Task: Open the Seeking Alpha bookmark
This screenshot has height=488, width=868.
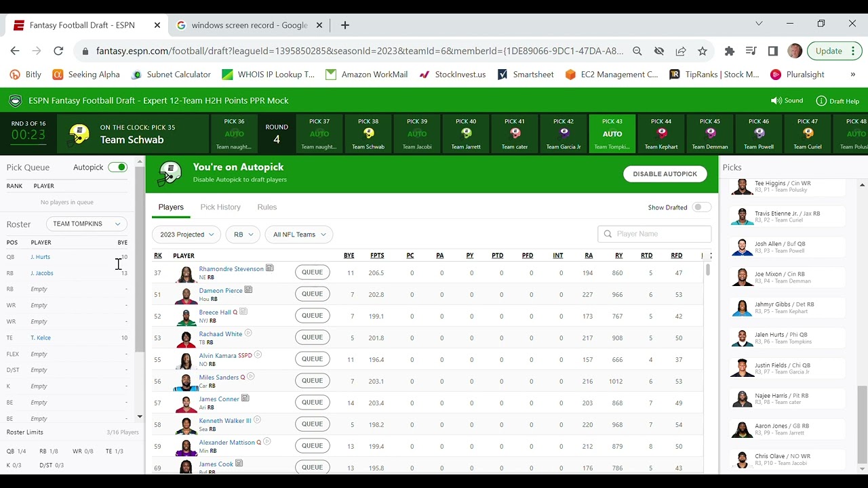Action: (x=86, y=75)
